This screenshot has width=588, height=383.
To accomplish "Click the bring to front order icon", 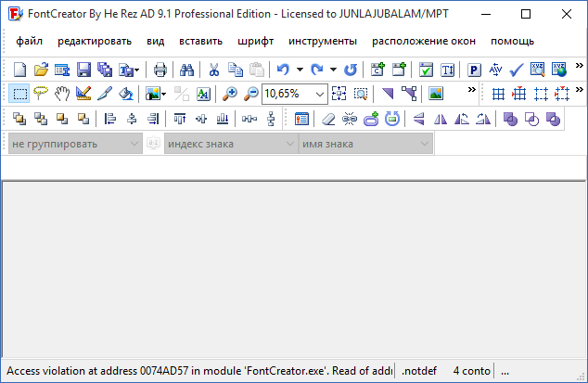I will [x=19, y=120].
